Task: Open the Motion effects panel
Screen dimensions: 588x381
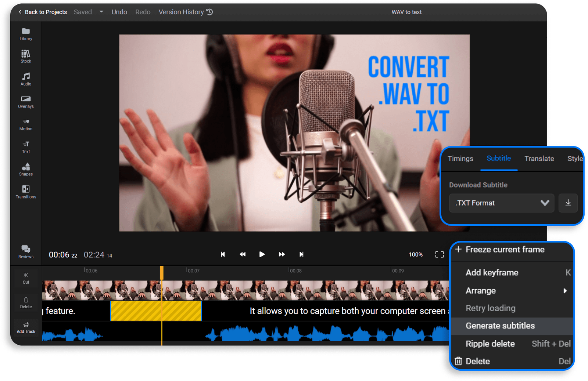Action: 25,124
